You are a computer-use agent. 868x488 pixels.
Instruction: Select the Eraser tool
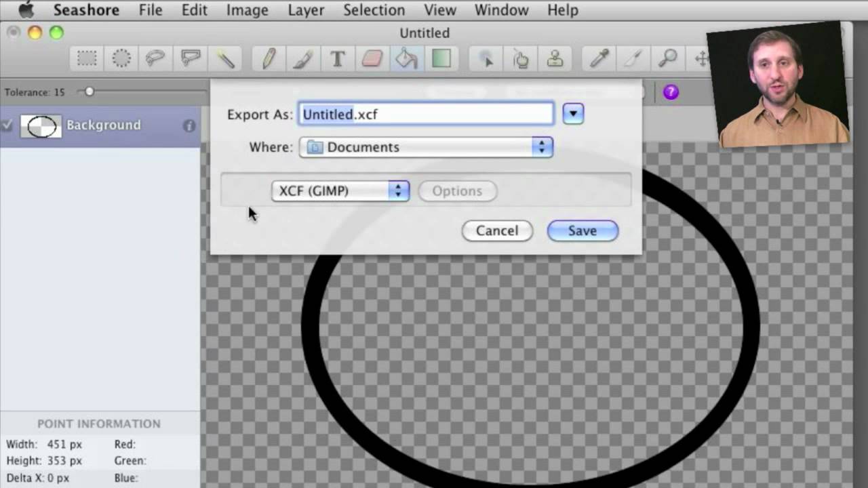(x=372, y=59)
